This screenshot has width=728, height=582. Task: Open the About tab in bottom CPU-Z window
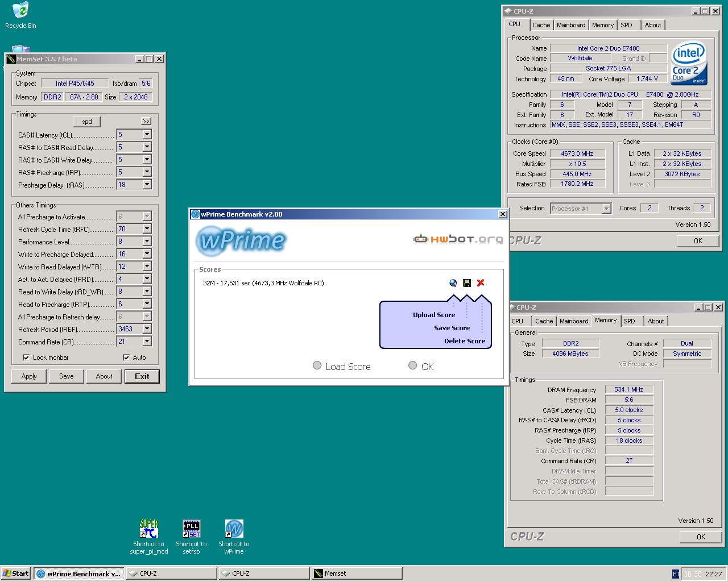coord(656,321)
